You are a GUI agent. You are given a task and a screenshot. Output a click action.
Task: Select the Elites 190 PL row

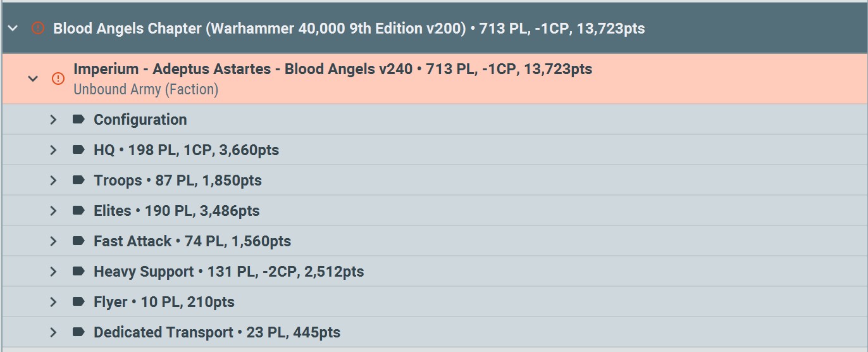point(177,211)
